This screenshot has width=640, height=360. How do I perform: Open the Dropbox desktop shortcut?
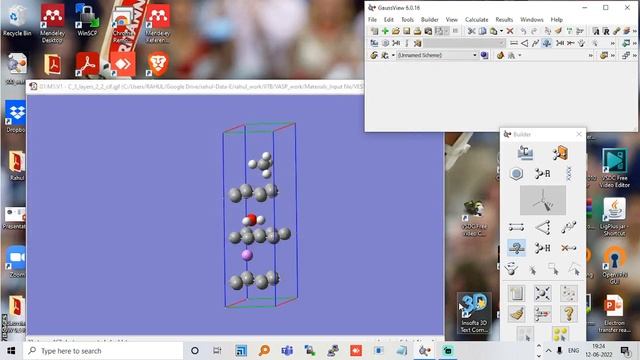[16, 117]
